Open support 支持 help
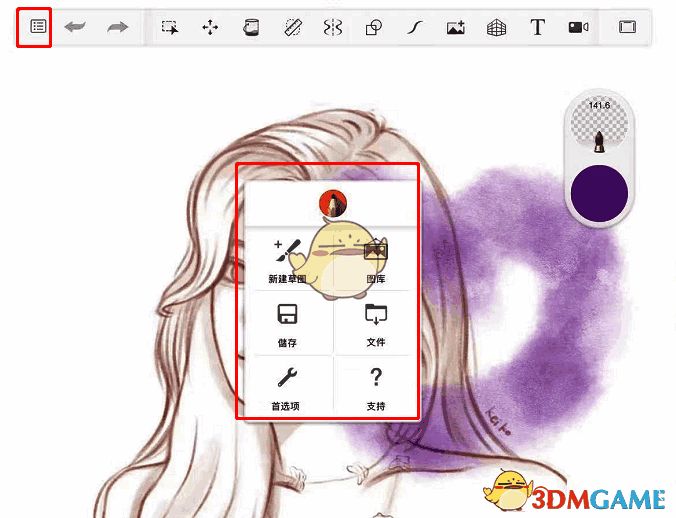Screen dimensions: 676x518 376,389
